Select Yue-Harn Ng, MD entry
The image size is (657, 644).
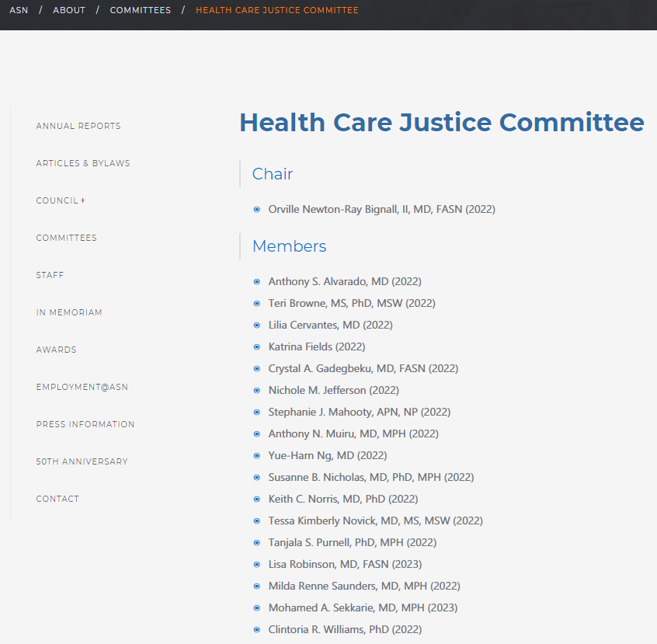328,456
